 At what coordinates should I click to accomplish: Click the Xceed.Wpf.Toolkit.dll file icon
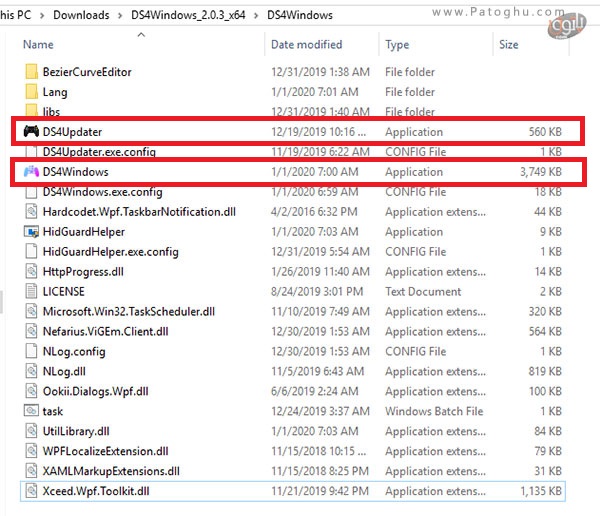click(31, 490)
